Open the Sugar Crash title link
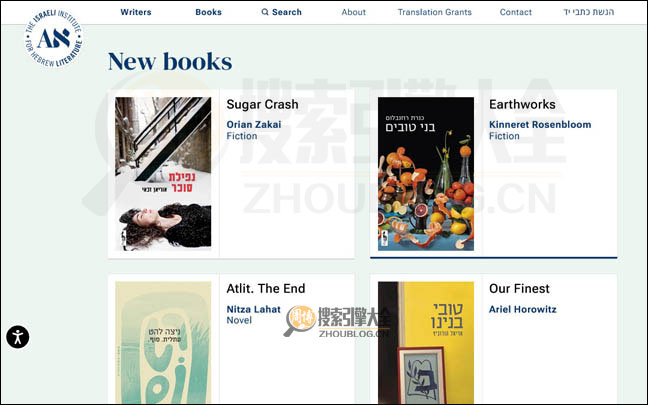 (262, 105)
